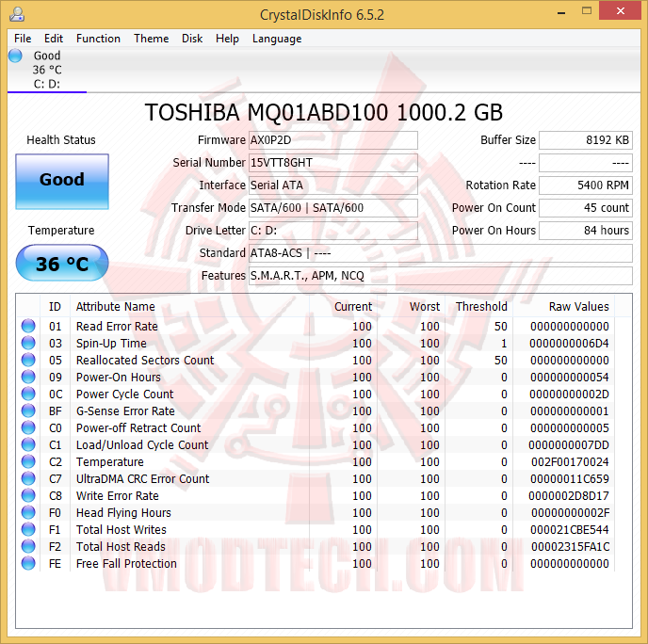Select the C: D: drive tab label
The height and width of the screenshot is (644, 648).
pos(47,84)
